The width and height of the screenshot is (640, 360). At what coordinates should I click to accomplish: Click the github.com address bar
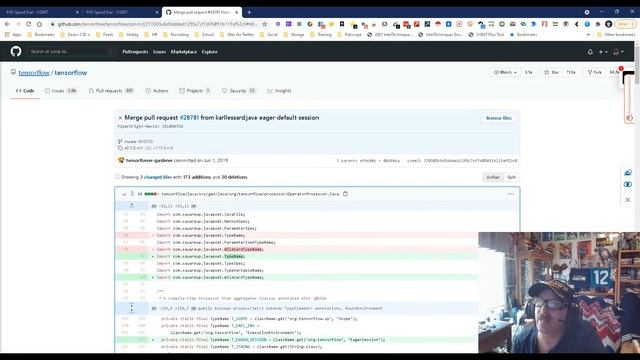coord(157,24)
